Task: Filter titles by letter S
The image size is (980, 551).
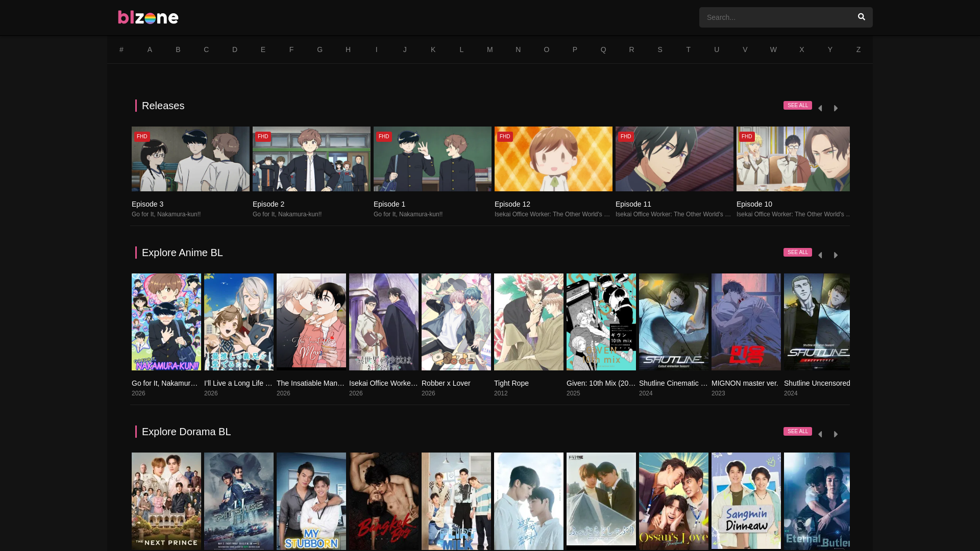Action: [659, 49]
